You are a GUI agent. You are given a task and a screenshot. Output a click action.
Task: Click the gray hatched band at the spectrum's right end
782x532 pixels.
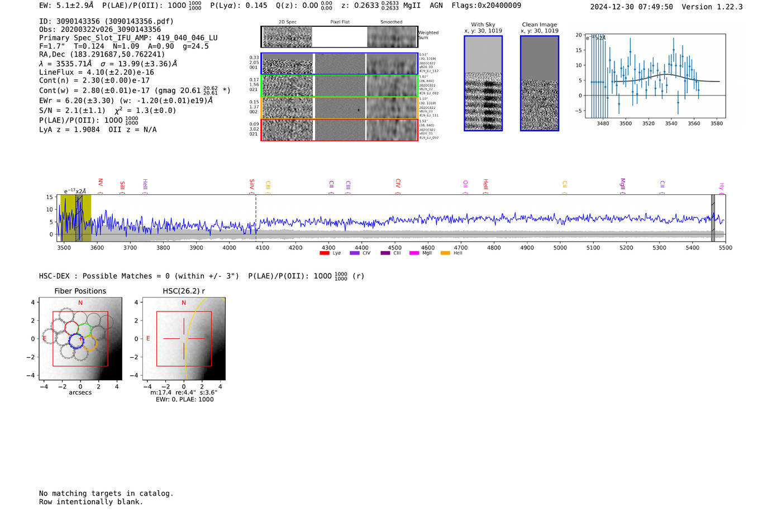pyautogui.click(x=713, y=218)
